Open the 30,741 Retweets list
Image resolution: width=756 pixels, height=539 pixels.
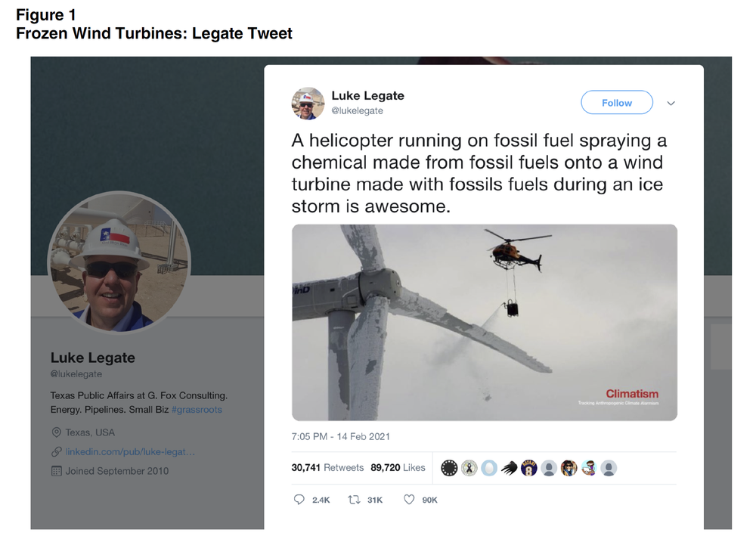tap(327, 468)
